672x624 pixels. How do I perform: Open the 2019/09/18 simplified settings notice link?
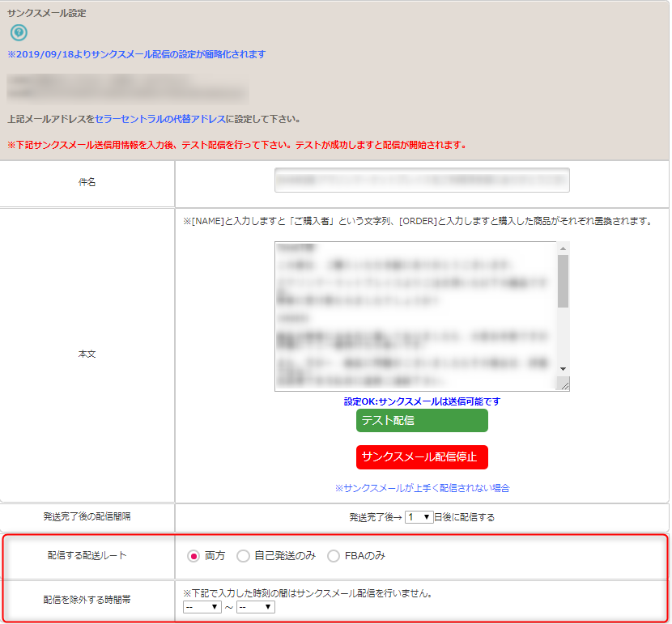pos(136,55)
